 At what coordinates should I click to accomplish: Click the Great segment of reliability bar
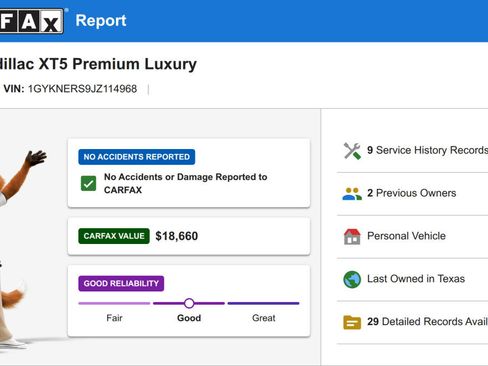(x=263, y=303)
